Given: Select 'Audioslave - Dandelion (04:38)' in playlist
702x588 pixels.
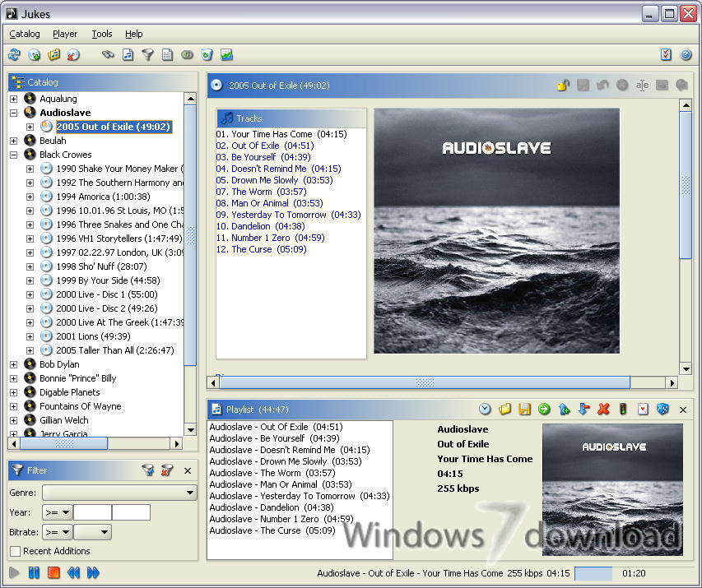Looking at the screenshot, I should 272,507.
